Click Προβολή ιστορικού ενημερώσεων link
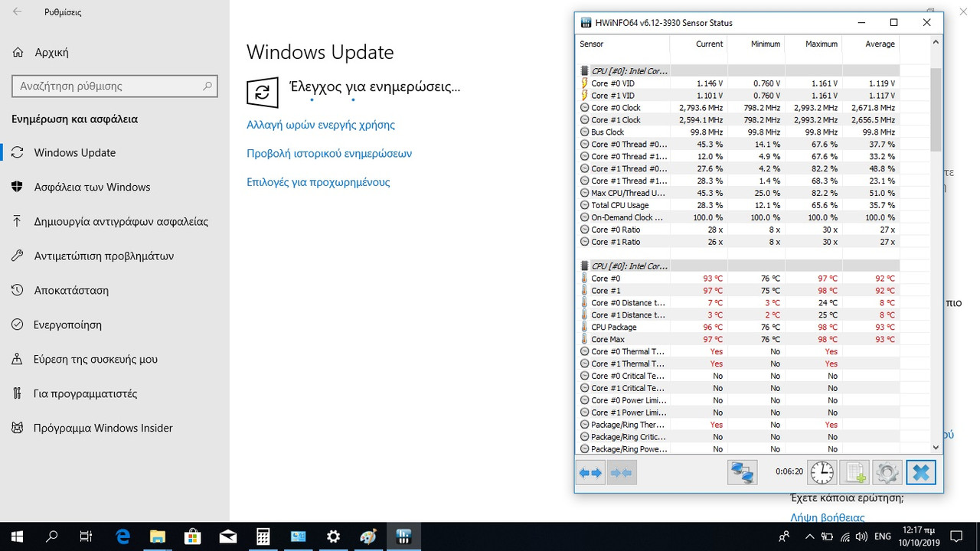 tap(329, 154)
